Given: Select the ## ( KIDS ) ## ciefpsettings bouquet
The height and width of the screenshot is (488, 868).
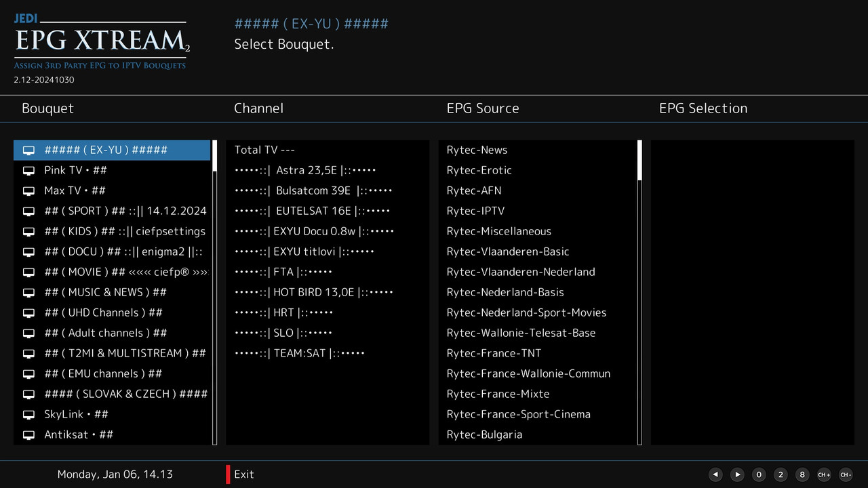Looking at the screenshot, I should pyautogui.click(x=112, y=231).
